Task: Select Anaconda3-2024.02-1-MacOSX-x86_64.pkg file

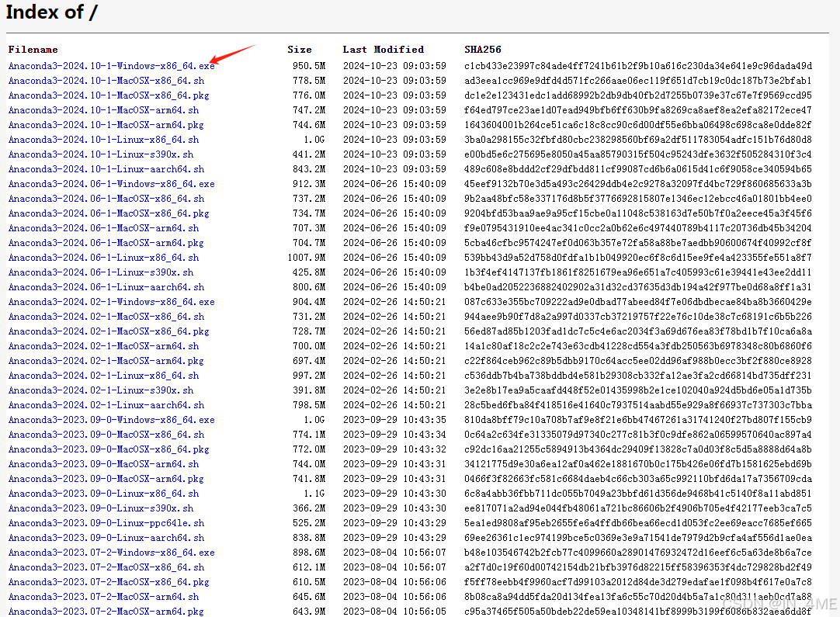Action: (109, 331)
